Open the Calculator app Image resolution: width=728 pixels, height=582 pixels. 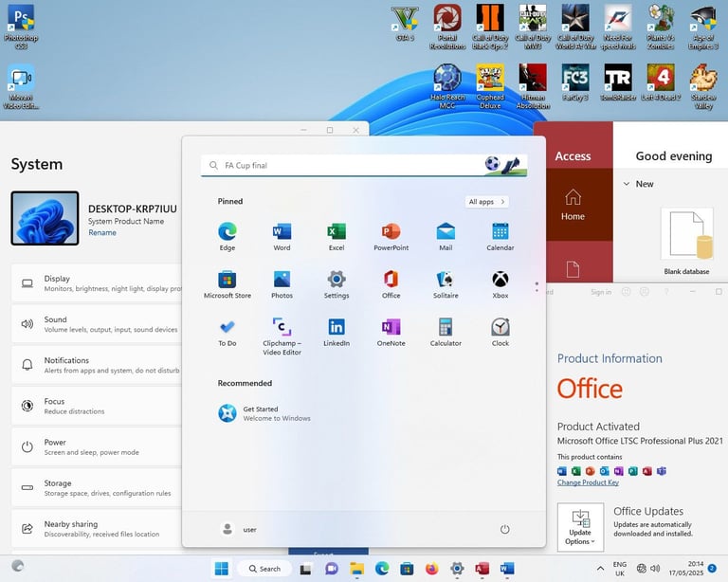446,333
